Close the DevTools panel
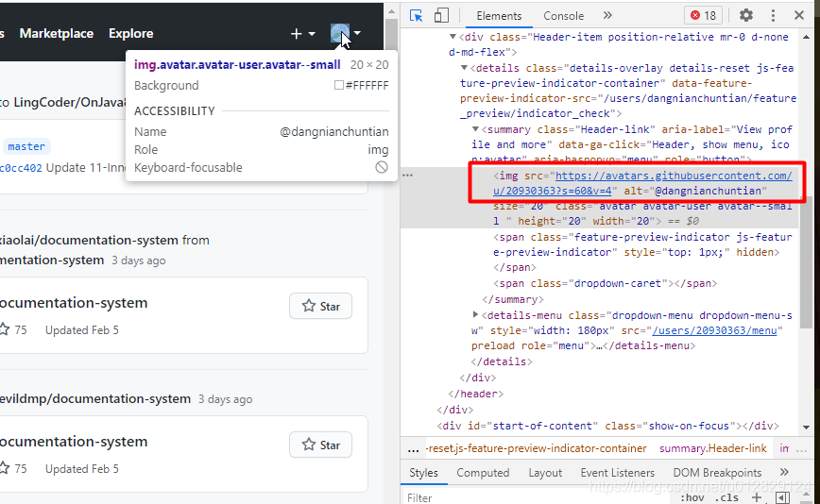 (x=799, y=16)
